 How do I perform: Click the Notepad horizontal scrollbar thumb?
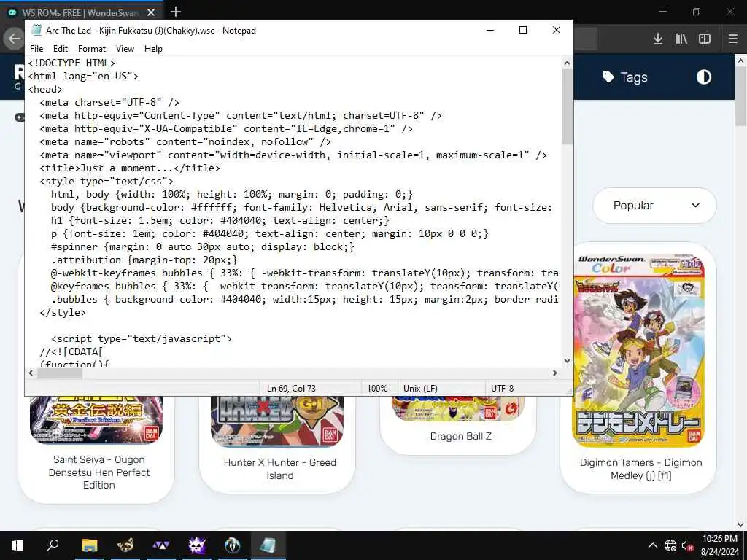[x=60, y=373]
